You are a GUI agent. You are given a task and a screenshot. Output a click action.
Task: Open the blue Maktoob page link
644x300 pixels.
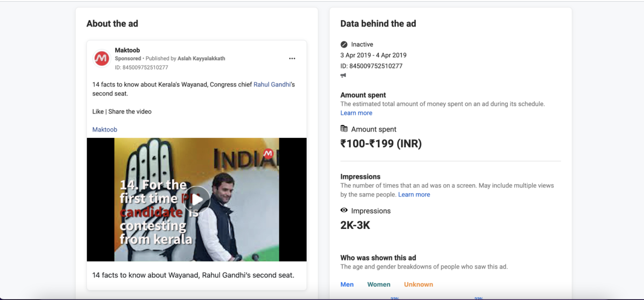tap(105, 129)
